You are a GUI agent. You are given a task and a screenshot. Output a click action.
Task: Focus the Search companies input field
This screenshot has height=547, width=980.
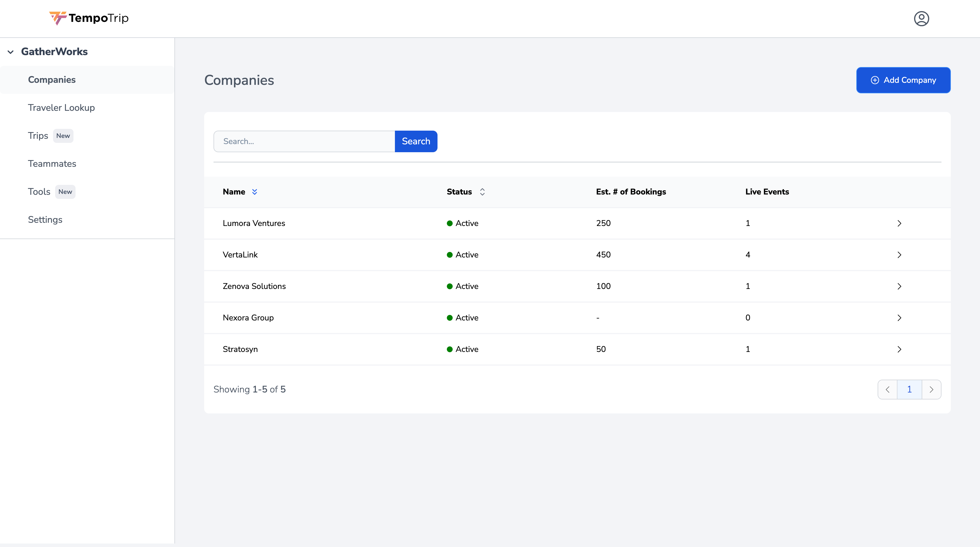click(304, 141)
